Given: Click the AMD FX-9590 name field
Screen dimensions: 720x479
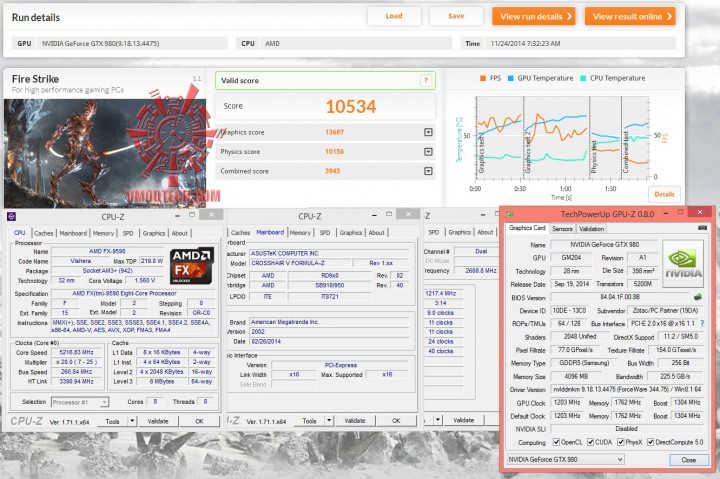Looking at the screenshot, I should point(107,251).
